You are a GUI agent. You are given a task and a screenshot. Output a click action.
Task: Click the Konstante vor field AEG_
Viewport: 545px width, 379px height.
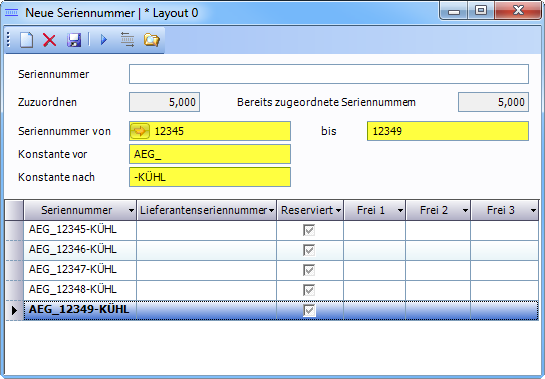tap(210, 154)
